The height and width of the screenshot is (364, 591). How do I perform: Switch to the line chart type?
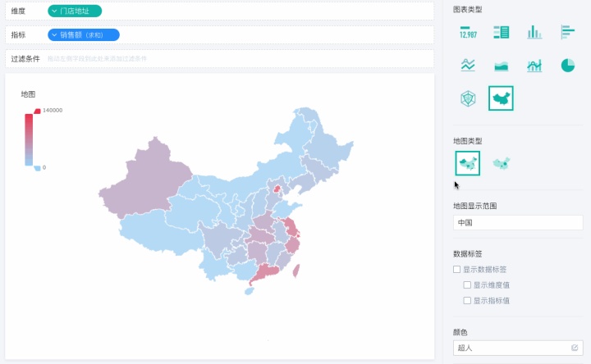point(468,65)
